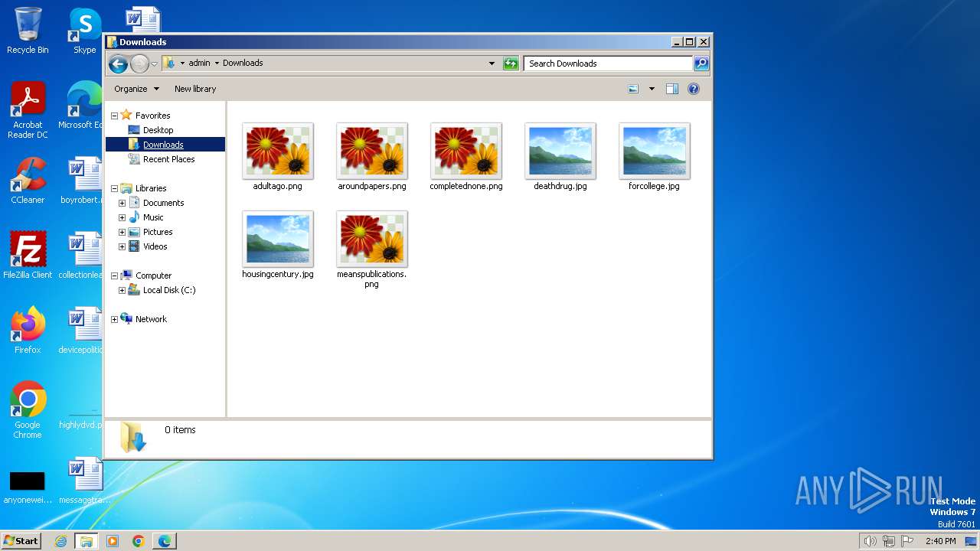Click the Explorer Forward arrow button

click(x=139, y=64)
